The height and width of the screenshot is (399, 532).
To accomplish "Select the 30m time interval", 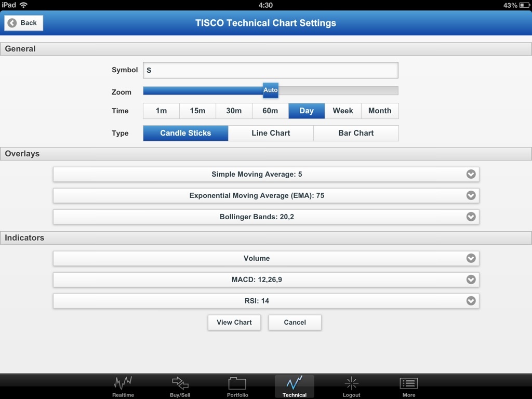I will tap(234, 111).
